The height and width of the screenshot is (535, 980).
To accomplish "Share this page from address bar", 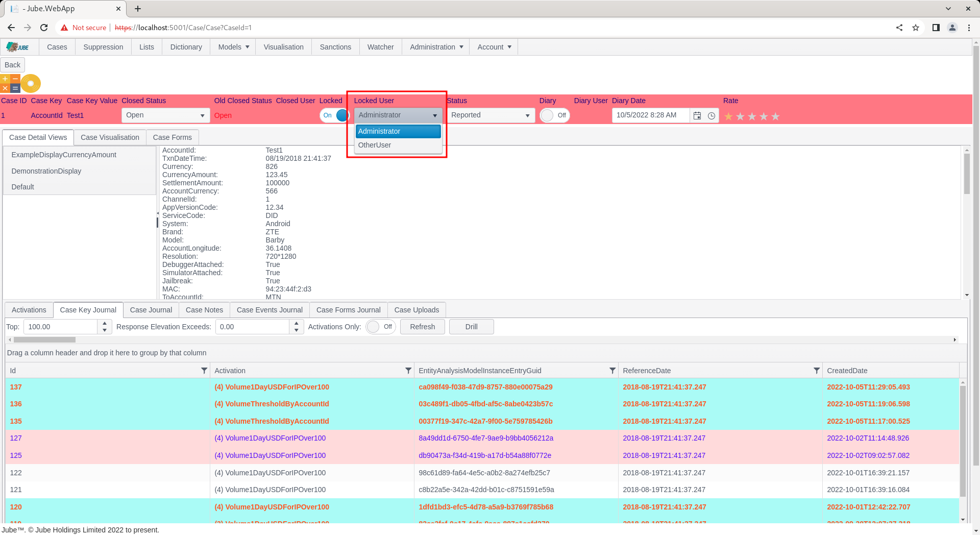I will pos(899,28).
